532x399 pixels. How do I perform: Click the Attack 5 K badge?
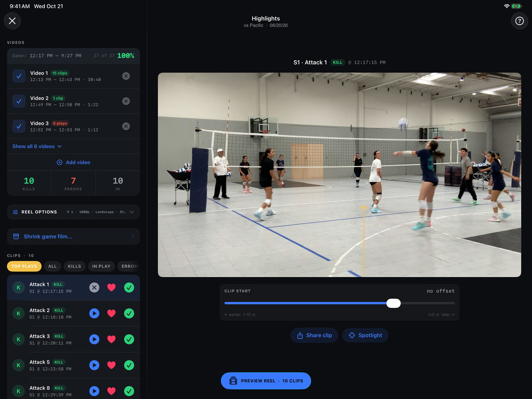click(18, 365)
